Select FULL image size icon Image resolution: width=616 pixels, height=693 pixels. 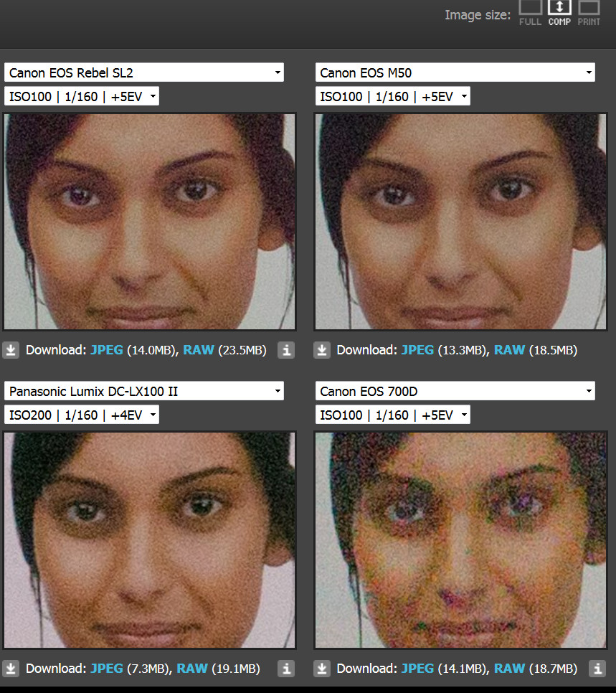coord(530,13)
